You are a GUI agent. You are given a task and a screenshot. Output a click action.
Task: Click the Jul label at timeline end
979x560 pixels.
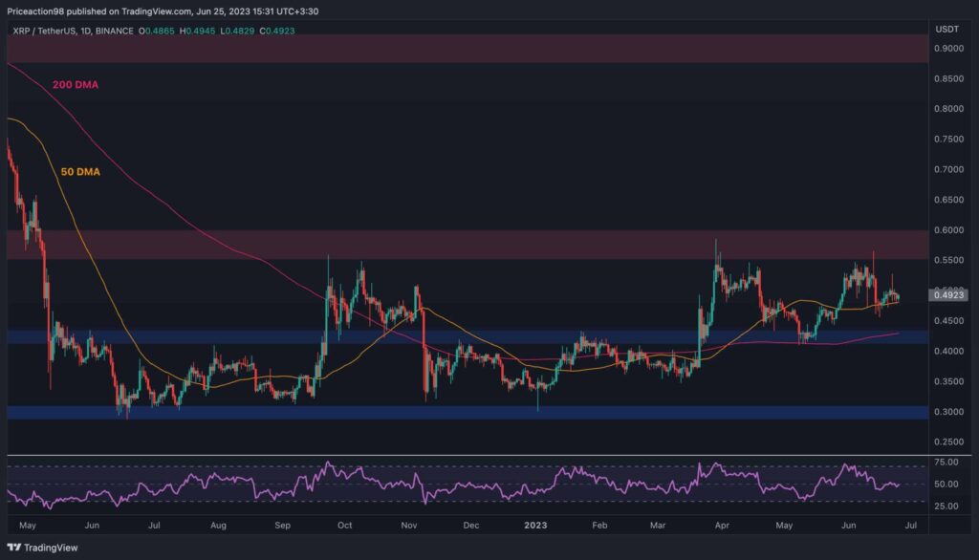[911, 525]
